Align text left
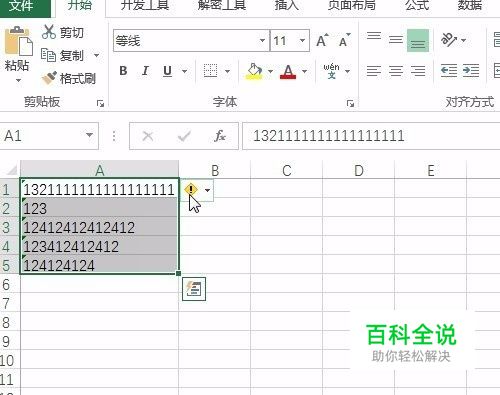Viewport: 500px width, 395px height. coord(374,71)
